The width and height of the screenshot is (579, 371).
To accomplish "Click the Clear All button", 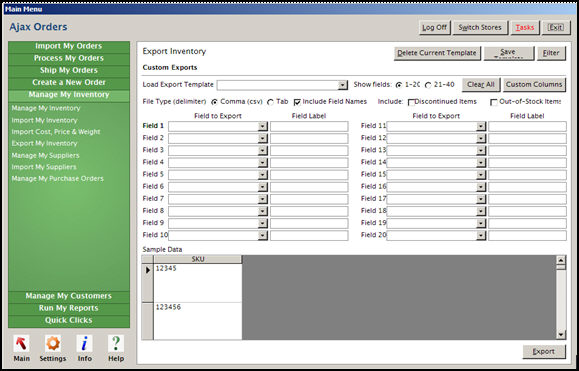I will point(481,85).
